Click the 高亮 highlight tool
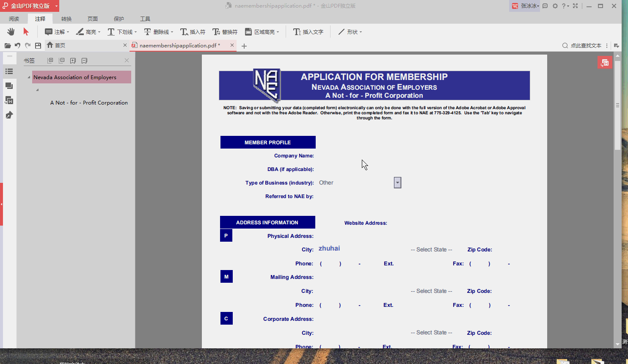This screenshot has width=628, height=364. click(86, 32)
